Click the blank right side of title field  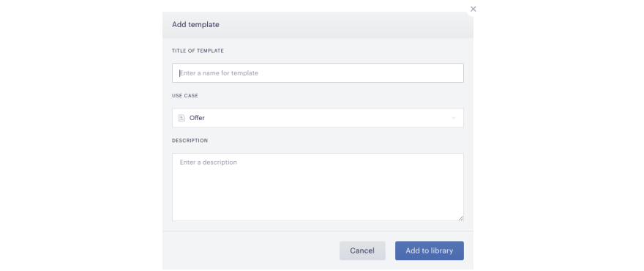pyautogui.click(x=370, y=73)
